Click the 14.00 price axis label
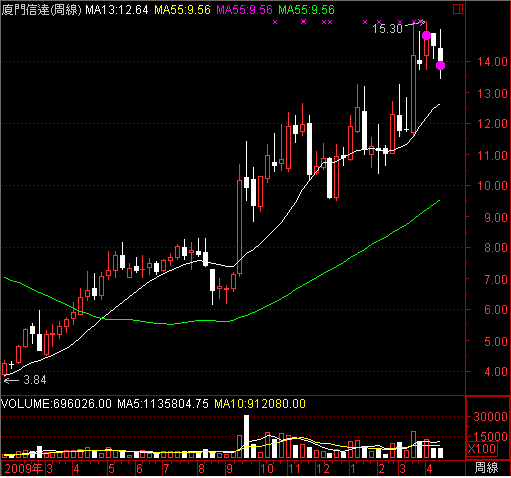Screen dimensions: 511x478 [x=492, y=62]
